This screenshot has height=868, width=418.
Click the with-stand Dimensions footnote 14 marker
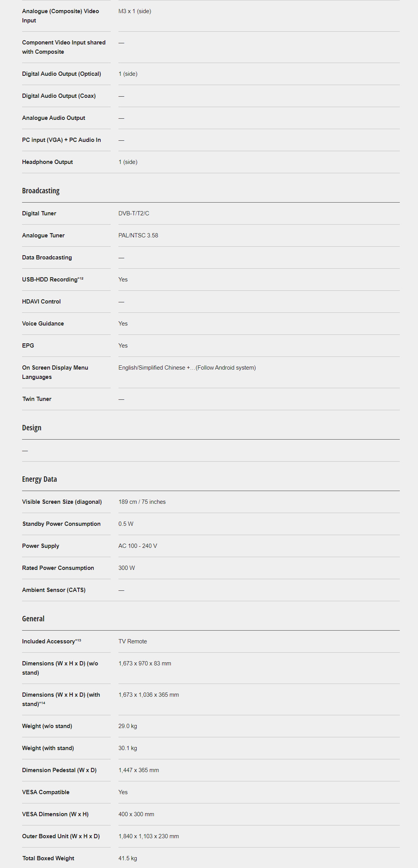[42, 703]
